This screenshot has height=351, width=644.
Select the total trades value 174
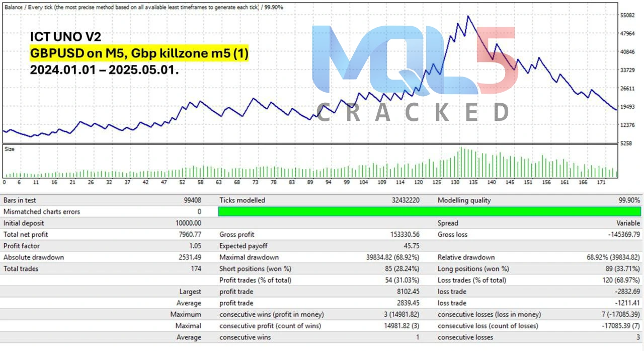click(196, 268)
